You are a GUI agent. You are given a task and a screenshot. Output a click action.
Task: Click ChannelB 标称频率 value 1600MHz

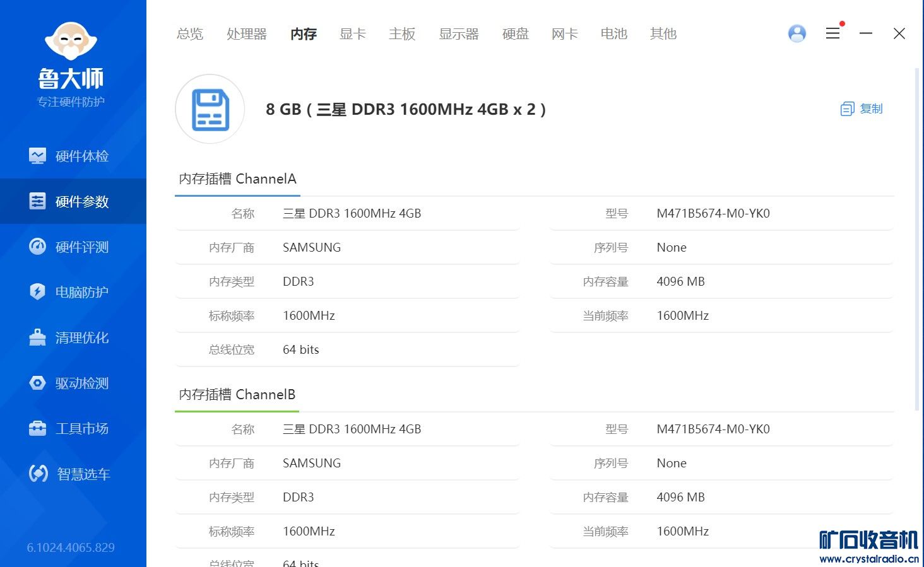[309, 531]
